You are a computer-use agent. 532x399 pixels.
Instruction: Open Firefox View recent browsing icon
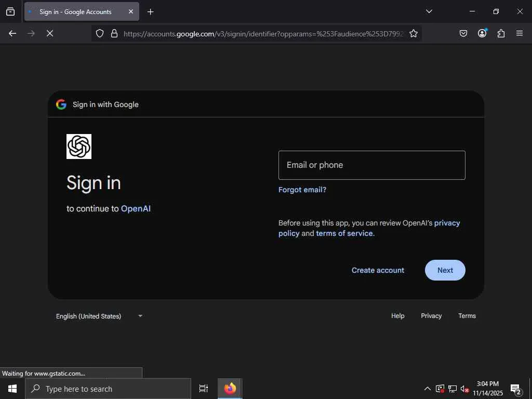click(10, 11)
